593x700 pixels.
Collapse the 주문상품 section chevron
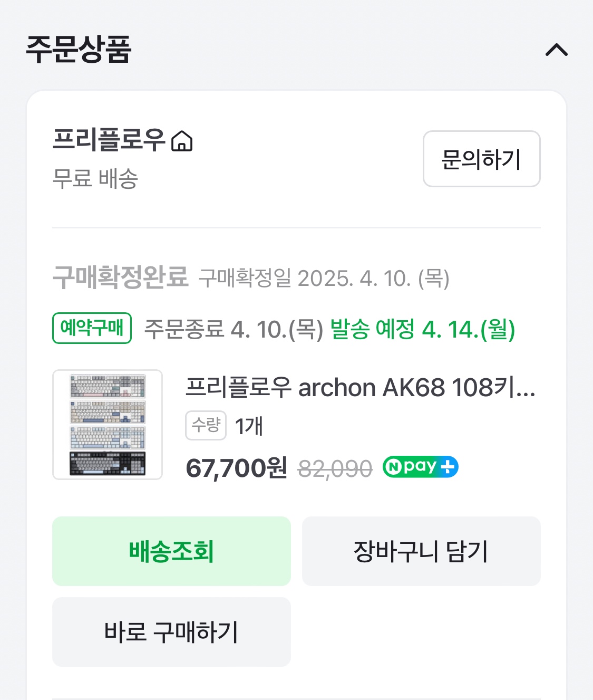(x=556, y=51)
